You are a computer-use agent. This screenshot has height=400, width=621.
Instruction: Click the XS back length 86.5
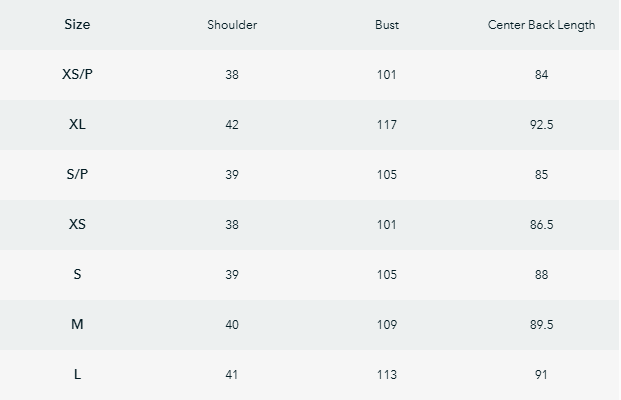coord(541,225)
